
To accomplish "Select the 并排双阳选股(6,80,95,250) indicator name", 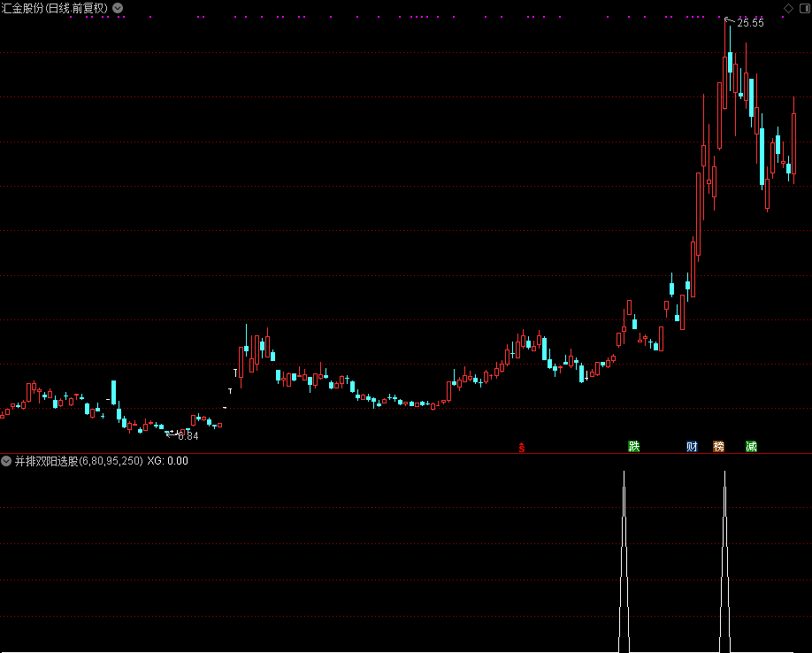I will [x=79, y=461].
